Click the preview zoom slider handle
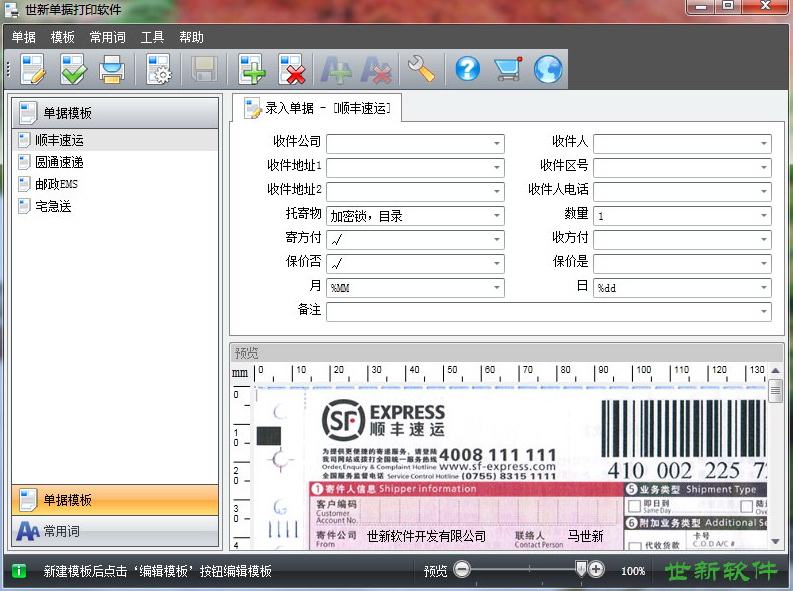 [581, 568]
